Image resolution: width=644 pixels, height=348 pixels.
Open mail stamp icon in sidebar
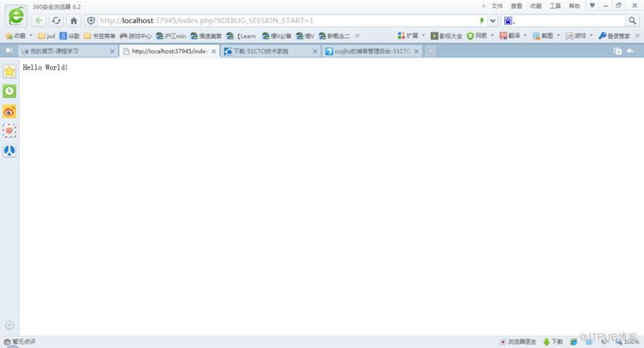9,131
